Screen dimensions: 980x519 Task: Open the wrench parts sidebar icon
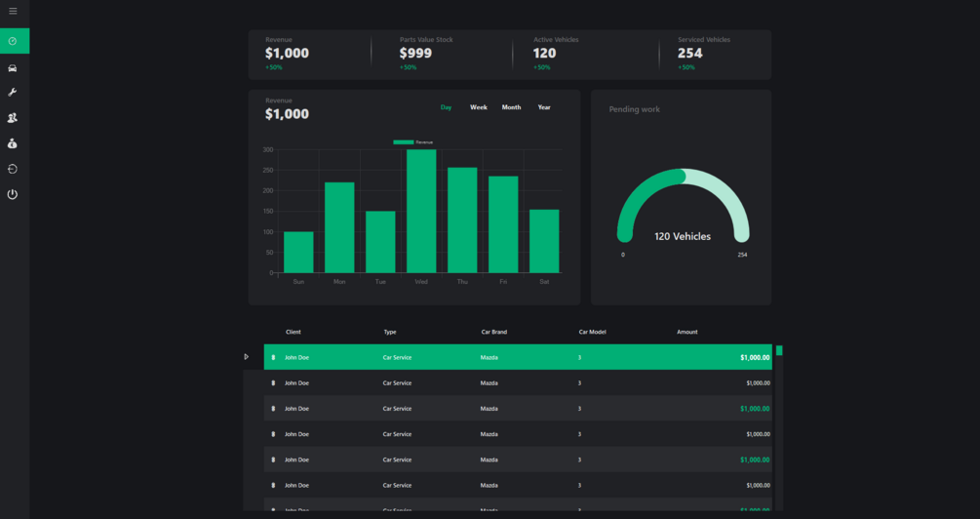click(x=13, y=93)
